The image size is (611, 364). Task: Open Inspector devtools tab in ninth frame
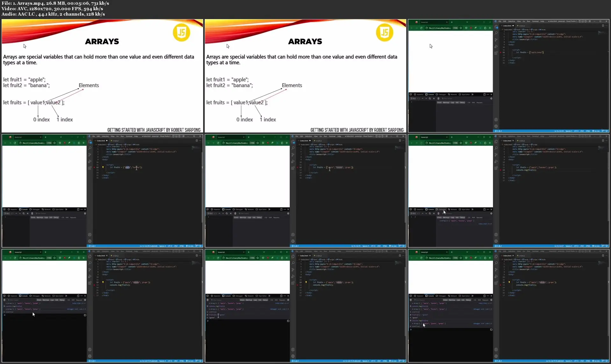pos(419,296)
